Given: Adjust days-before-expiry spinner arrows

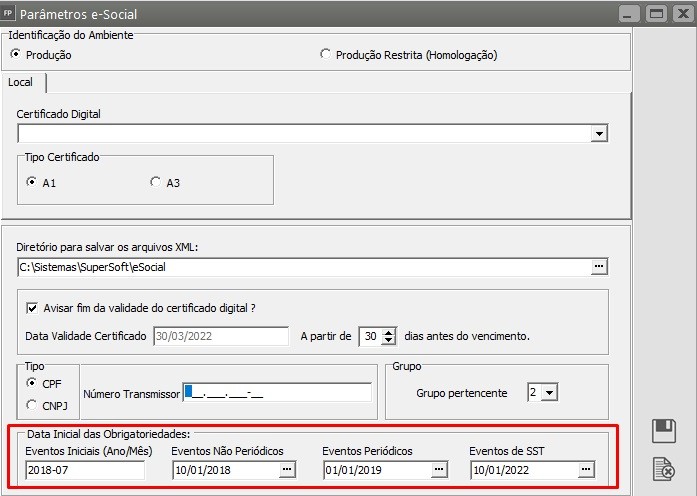Looking at the screenshot, I should pos(390,336).
